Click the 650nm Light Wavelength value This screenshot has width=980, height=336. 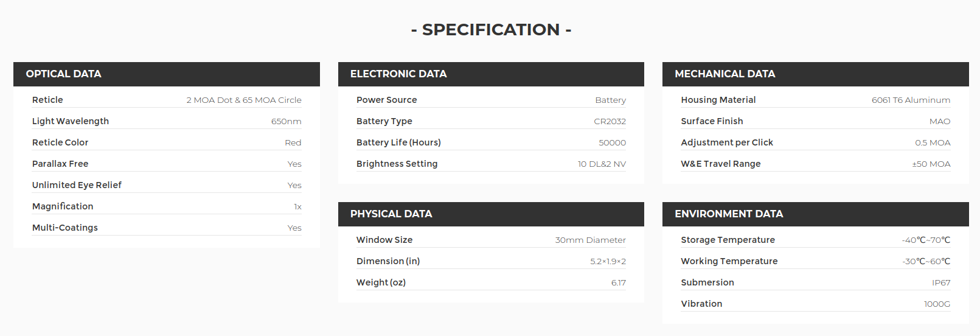pyautogui.click(x=286, y=121)
